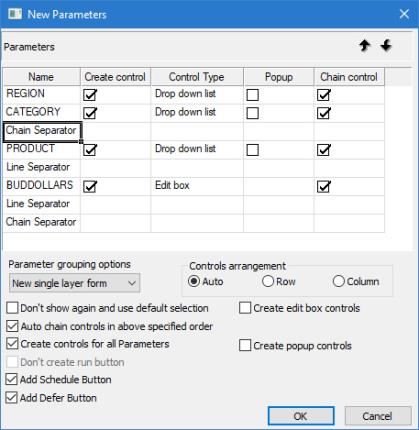Close the New Parameters dialog
The height and width of the screenshot is (430, 419).
pos(404,14)
